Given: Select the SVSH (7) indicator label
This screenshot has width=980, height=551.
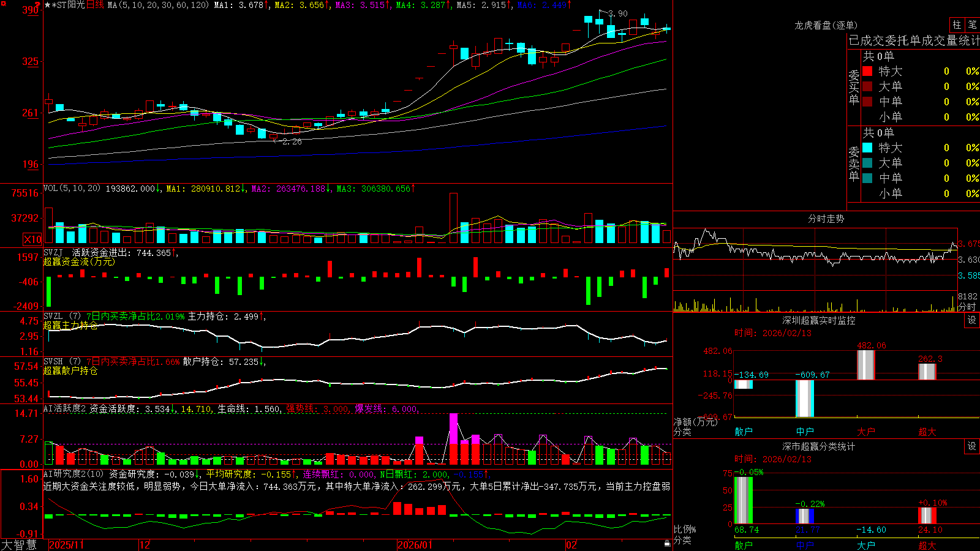Looking at the screenshot, I should coord(62,362).
